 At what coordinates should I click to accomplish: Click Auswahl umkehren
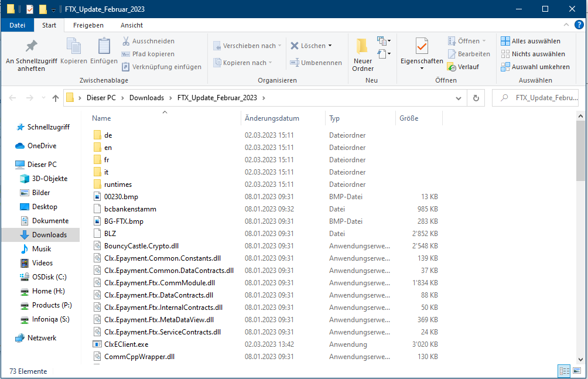coord(535,67)
